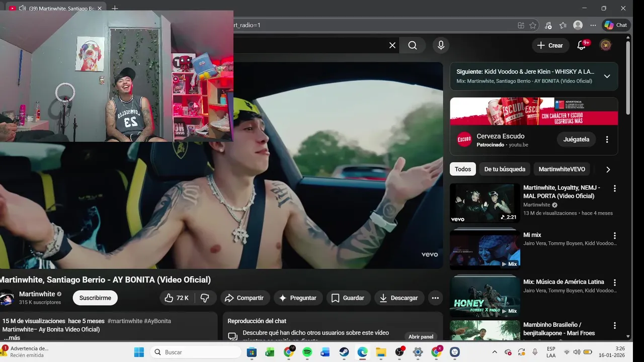Open Copilot Chat in Edge

point(616,25)
